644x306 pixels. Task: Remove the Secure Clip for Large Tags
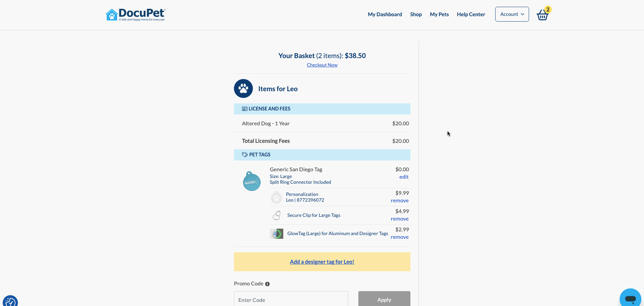point(400,219)
